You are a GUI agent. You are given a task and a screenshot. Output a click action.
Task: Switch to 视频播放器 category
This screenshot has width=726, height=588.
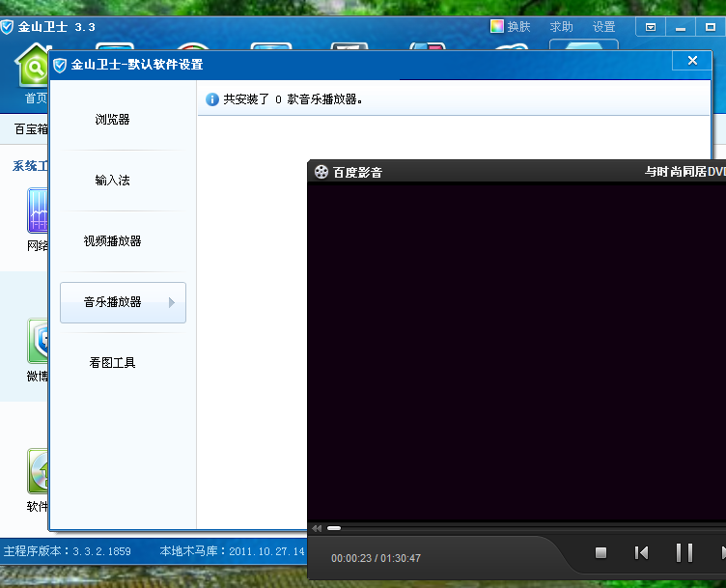coord(112,241)
